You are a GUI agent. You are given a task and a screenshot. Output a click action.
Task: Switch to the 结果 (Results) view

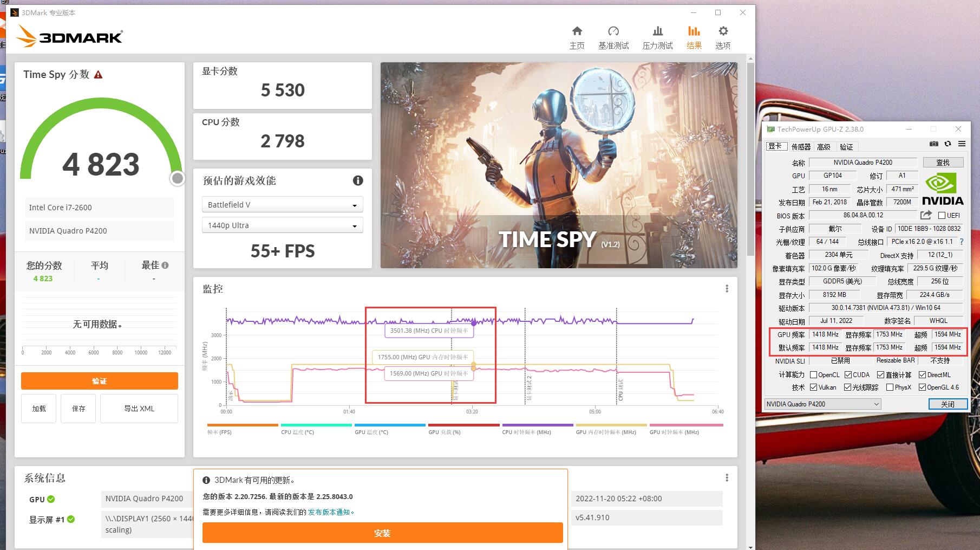point(694,37)
